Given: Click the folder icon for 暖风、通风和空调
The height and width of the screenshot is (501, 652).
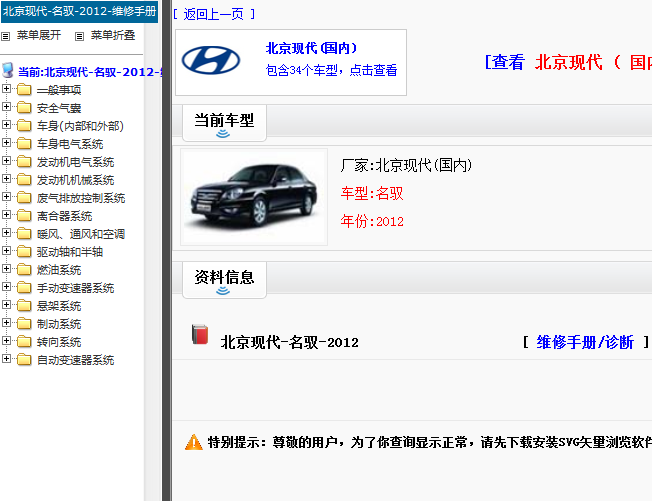Looking at the screenshot, I should click(x=24, y=234).
